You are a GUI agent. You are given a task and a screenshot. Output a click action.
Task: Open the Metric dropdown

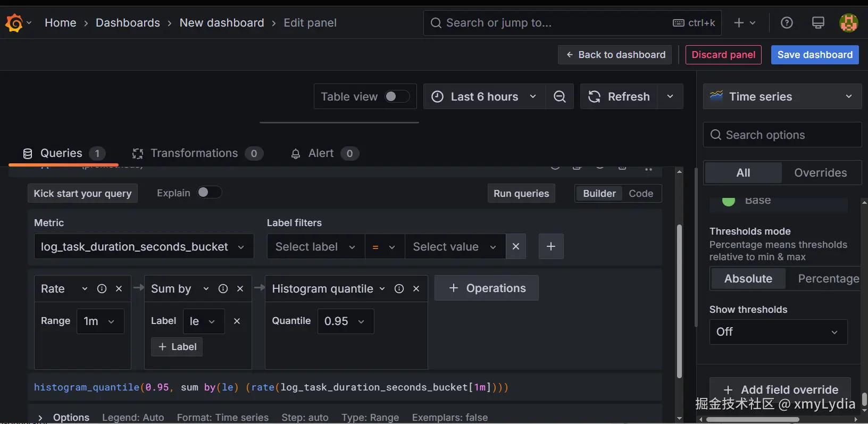click(144, 247)
